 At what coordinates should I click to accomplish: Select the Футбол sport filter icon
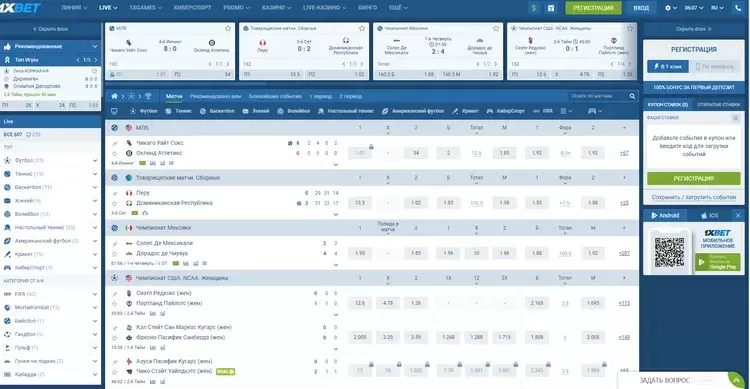tap(133, 111)
